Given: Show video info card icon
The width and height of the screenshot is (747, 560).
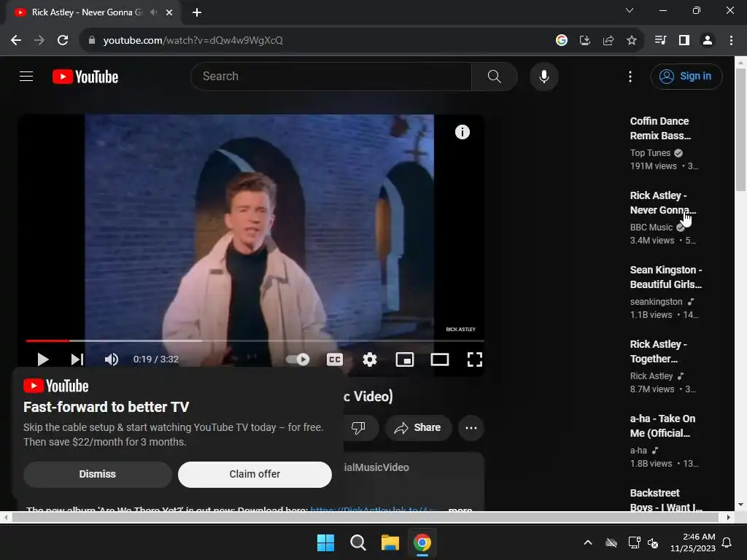Looking at the screenshot, I should coord(462,132).
